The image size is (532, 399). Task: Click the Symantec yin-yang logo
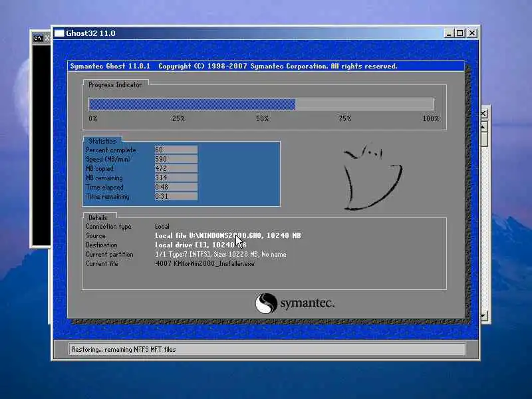click(x=266, y=303)
